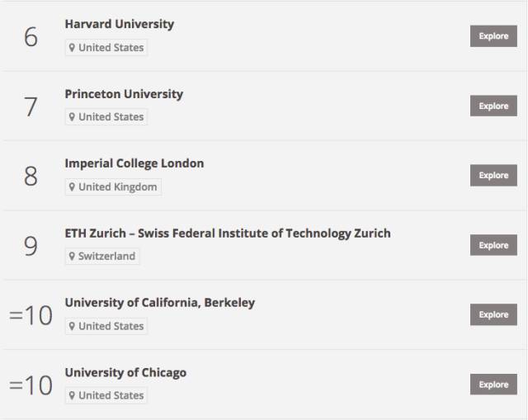Click location pin icon under Princeton University
The width and height of the screenshot is (528, 420).
click(72, 117)
